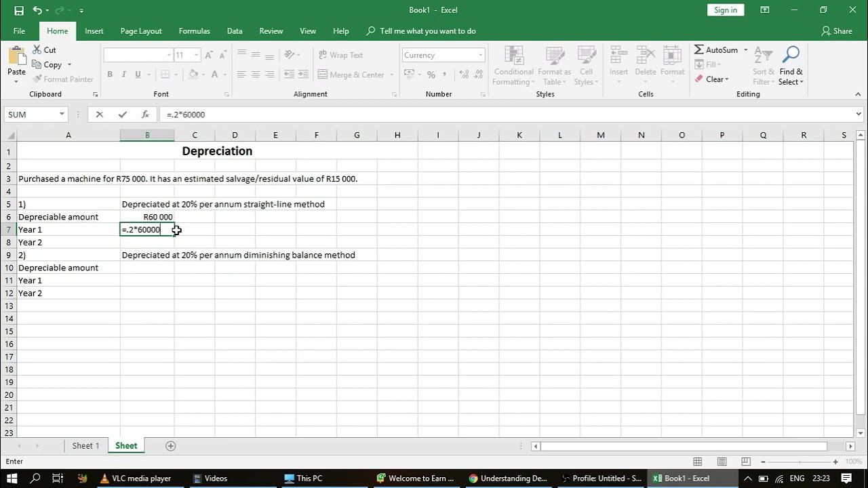
Task: Open the Fill Color bucket swatch
Action: pos(193,75)
